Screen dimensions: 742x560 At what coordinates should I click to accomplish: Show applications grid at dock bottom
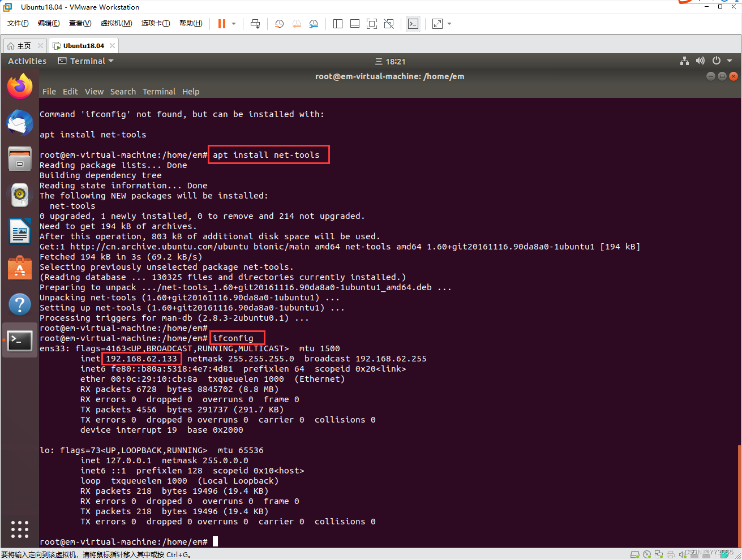pyautogui.click(x=20, y=529)
